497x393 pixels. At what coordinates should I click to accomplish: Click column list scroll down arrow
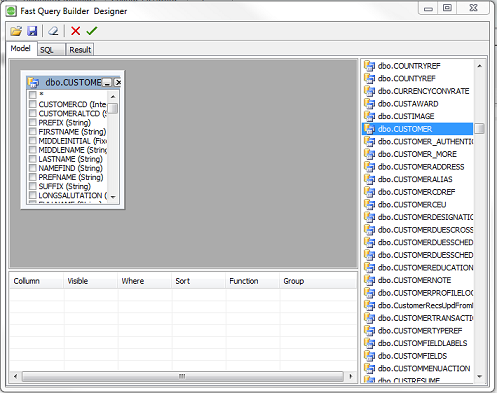[x=113, y=197]
